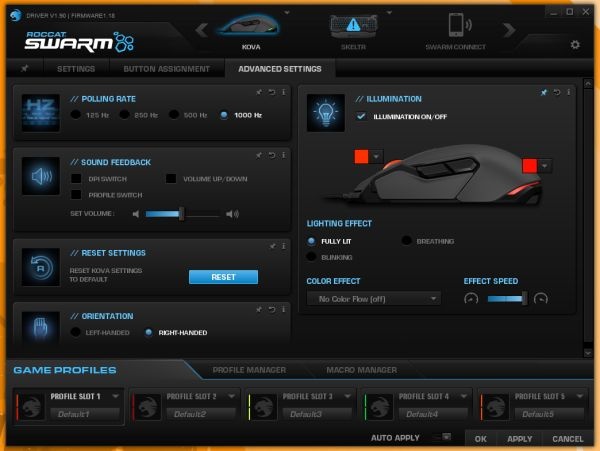Enable DPI Switch sound feedback

[76, 179]
